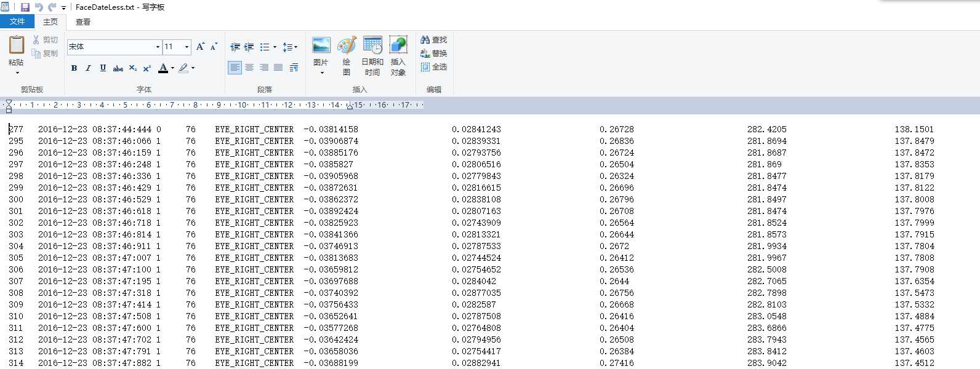
Task: Click EYE_RIGHT_CENTER in row 300
Action: (x=254, y=199)
